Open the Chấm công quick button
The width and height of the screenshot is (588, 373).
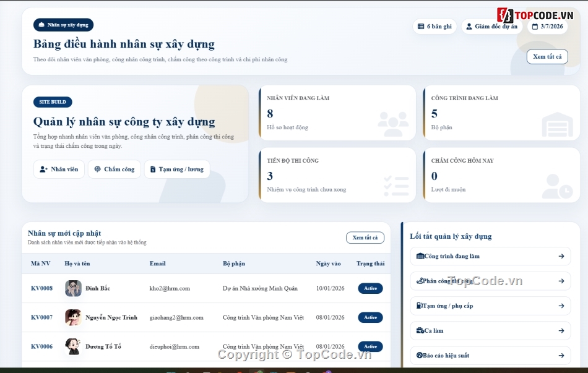click(115, 169)
